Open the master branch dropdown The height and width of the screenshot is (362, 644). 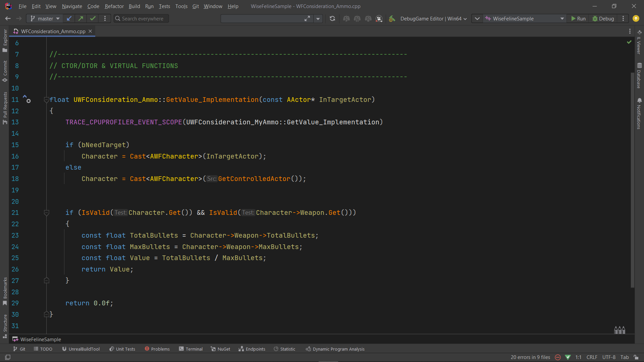point(45,19)
